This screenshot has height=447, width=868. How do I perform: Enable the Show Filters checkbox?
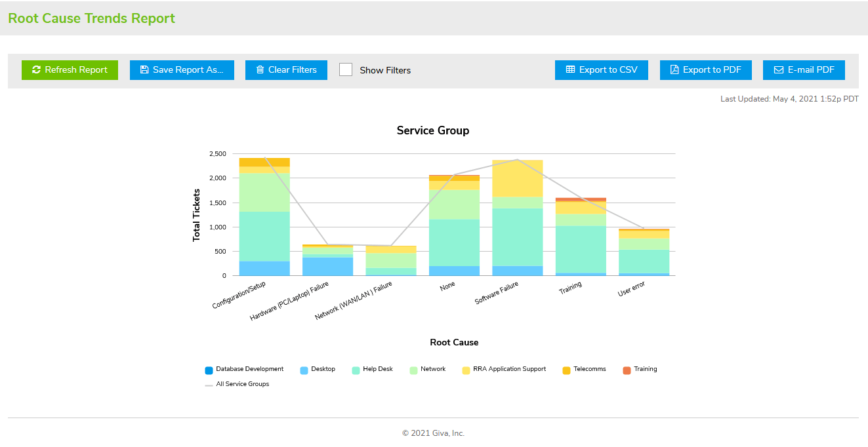click(346, 70)
